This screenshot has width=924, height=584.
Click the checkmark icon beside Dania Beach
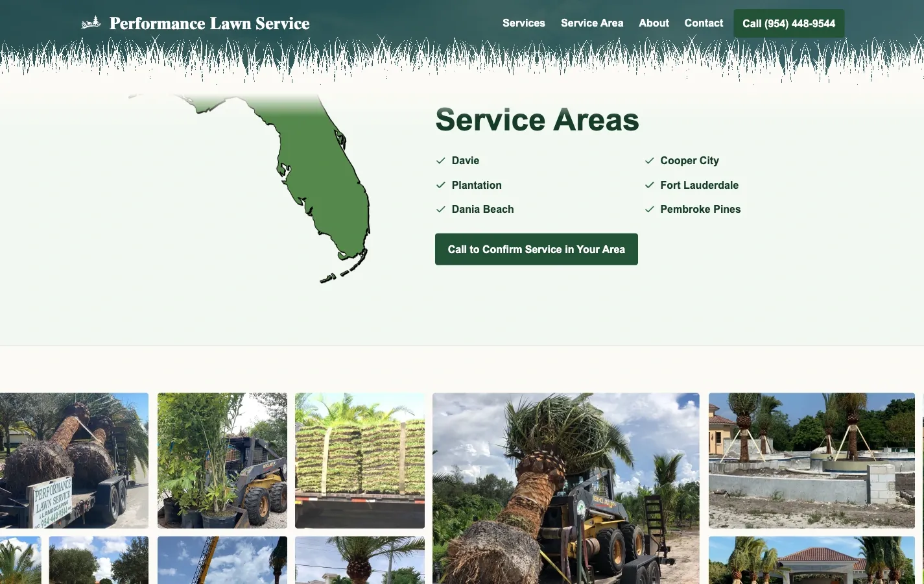pyautogui.click(x=441, y=209)
